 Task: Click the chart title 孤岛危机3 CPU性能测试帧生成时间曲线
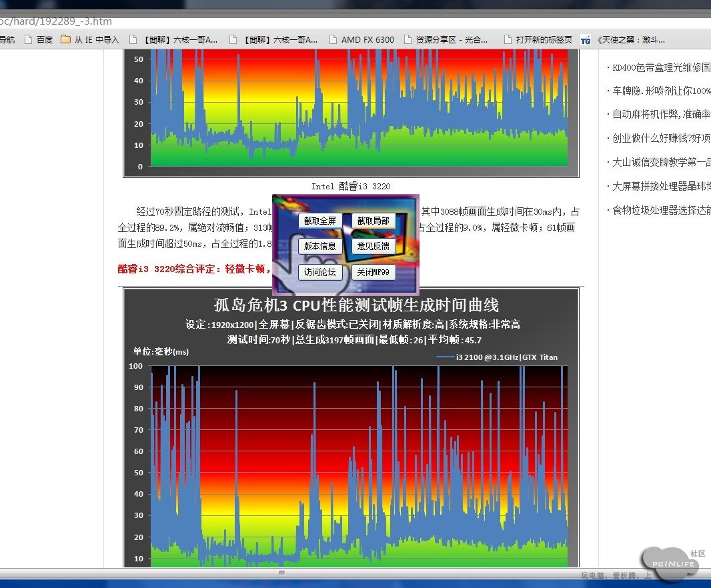(356, 305)
